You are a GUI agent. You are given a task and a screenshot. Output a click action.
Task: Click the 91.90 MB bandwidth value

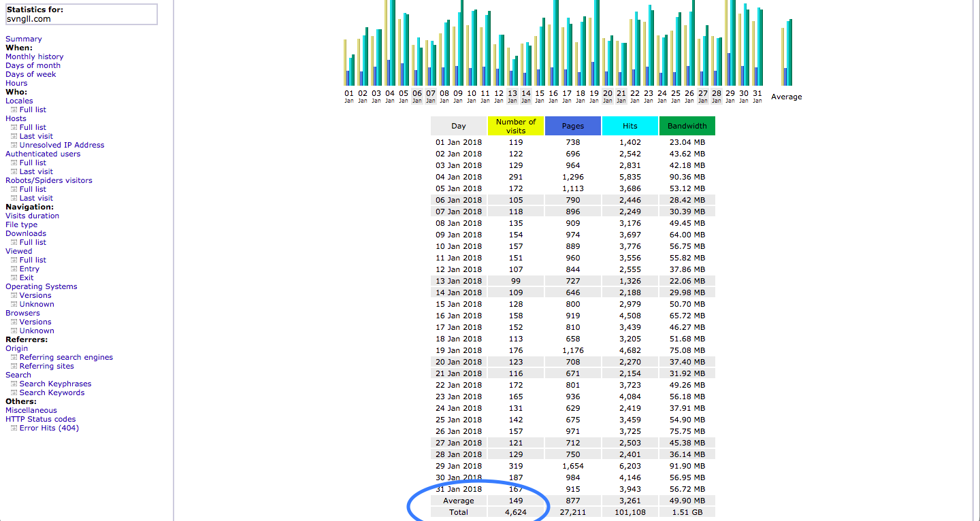pos(687,466)
